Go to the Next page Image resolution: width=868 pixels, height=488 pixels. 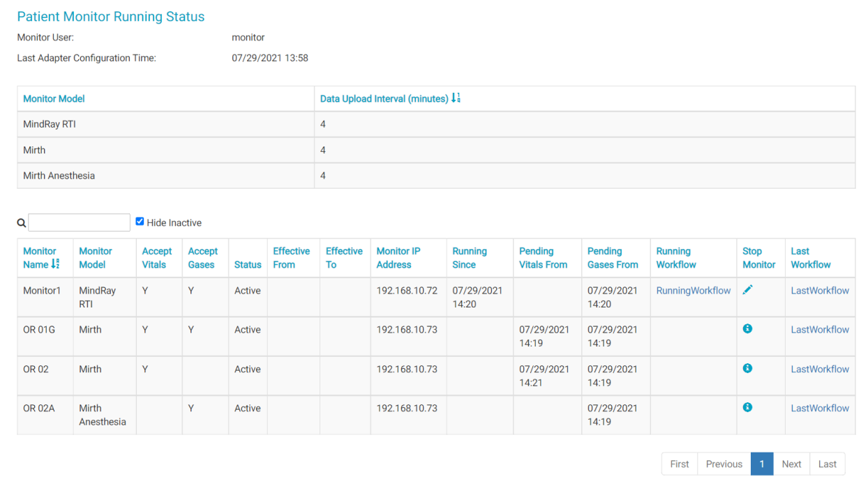coord(791,464)
